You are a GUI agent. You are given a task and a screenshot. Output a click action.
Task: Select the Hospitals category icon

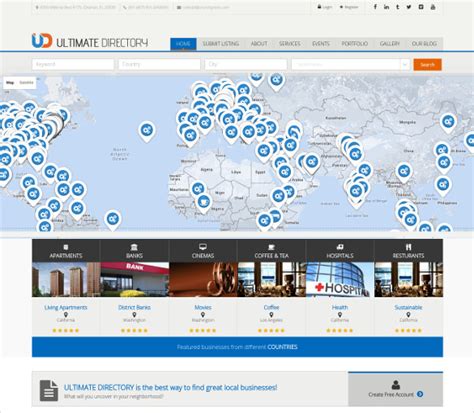340,247
